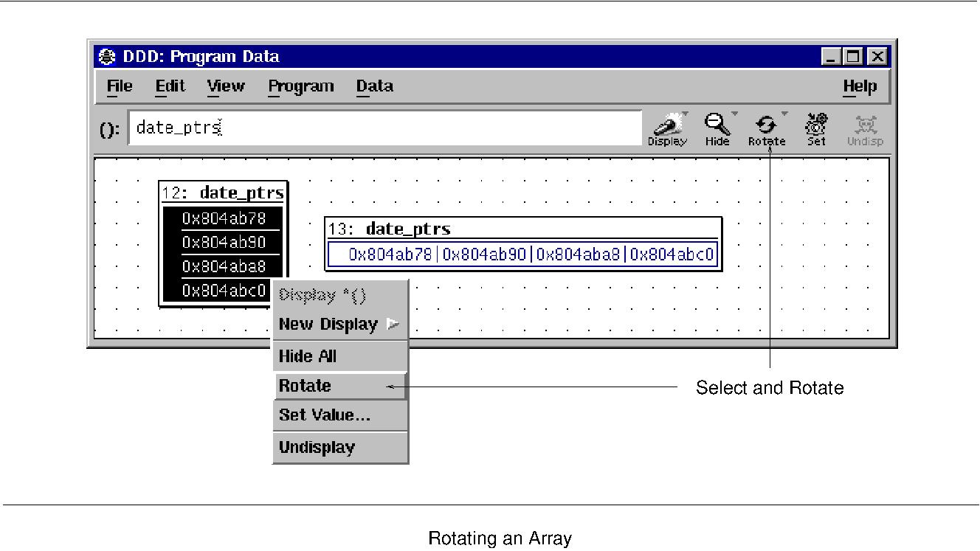980x551 pixels.
Task: Click the date_ptrs argument input field
Action: tap(384, 128)
